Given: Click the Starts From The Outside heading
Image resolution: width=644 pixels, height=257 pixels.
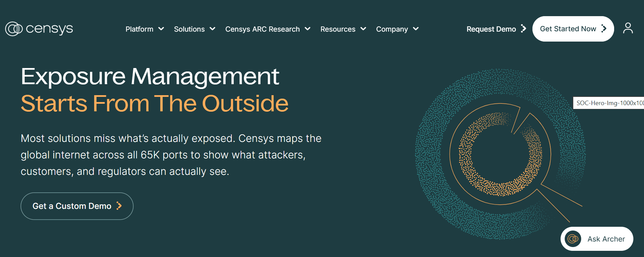Looking at the screenshot, I should [154, 103].
